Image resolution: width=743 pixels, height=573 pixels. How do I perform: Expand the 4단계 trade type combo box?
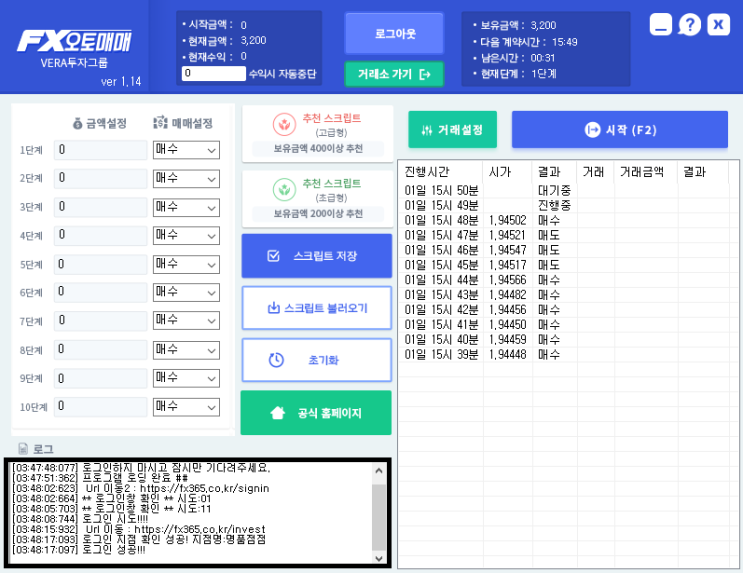pyautogui.click(x=186, y=235)
